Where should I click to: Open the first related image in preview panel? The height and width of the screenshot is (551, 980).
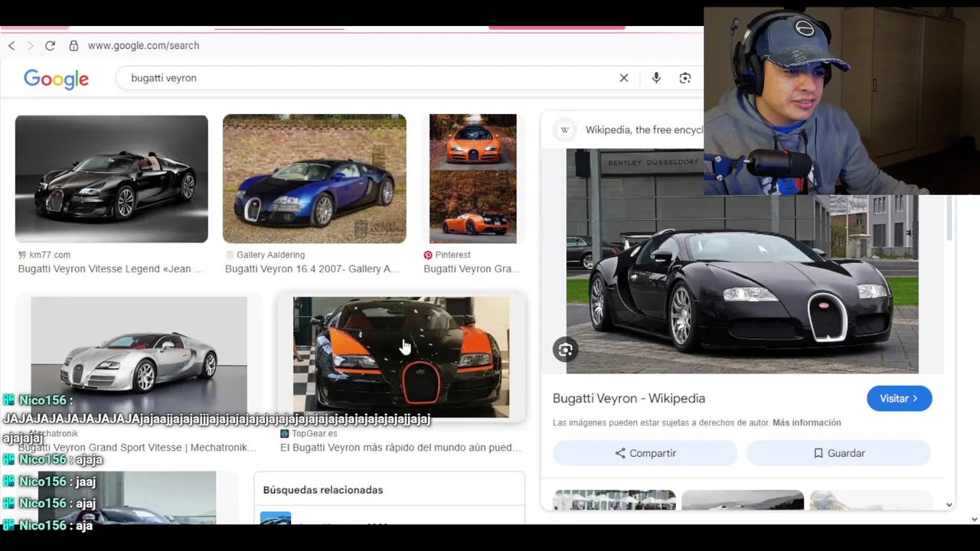pos(615,500)
